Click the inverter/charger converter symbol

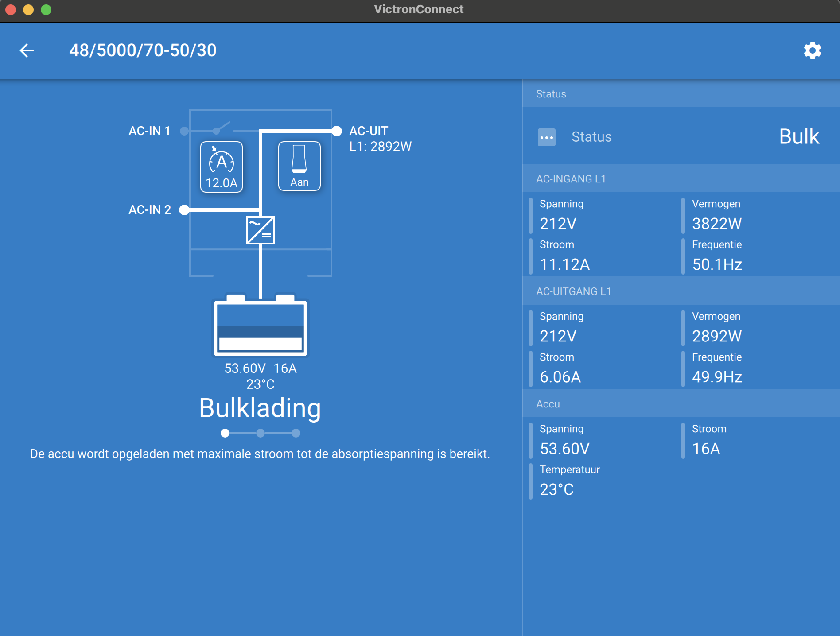coord(261,230)
